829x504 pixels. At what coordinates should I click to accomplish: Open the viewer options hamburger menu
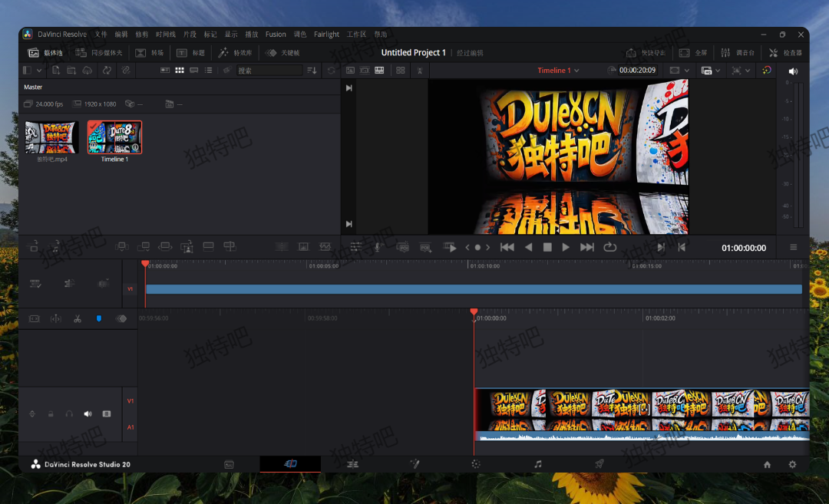click(x=793, y=247)
